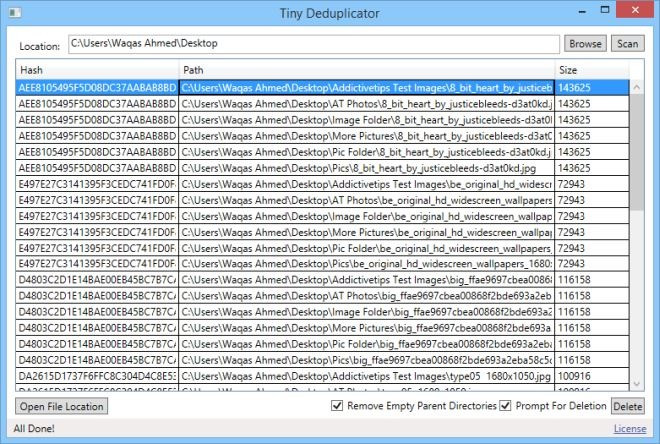Click the highlighted Addictivetips Test Images 8_bit_heart path
Image resolution: width=660 pixels, height=444 pixels.
coord(367,88)
